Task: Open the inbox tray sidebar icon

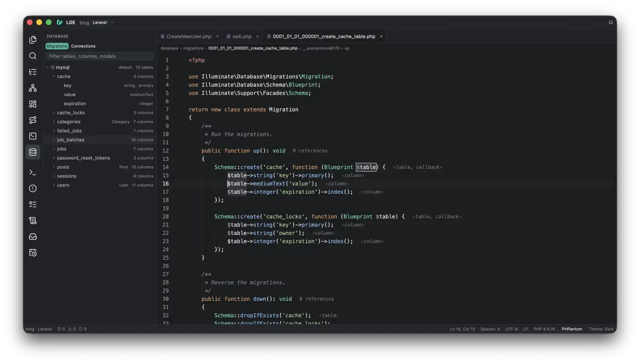Action: (33, 237)
